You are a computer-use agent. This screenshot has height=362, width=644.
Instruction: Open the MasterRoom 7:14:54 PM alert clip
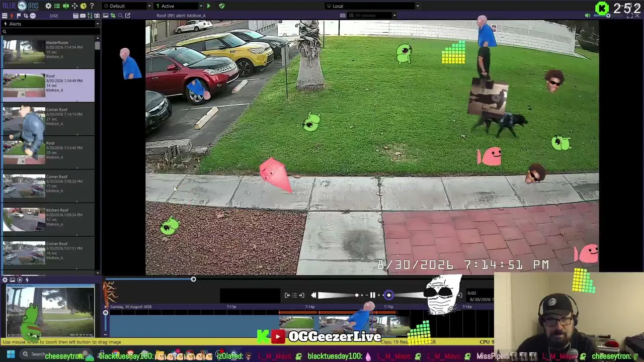point(48,52)
